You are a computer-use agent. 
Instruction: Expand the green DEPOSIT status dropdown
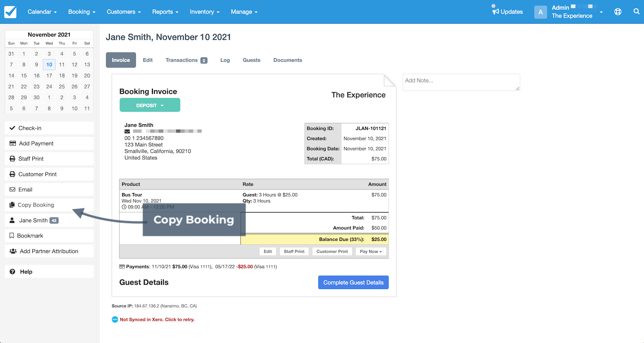pos(150,105)
